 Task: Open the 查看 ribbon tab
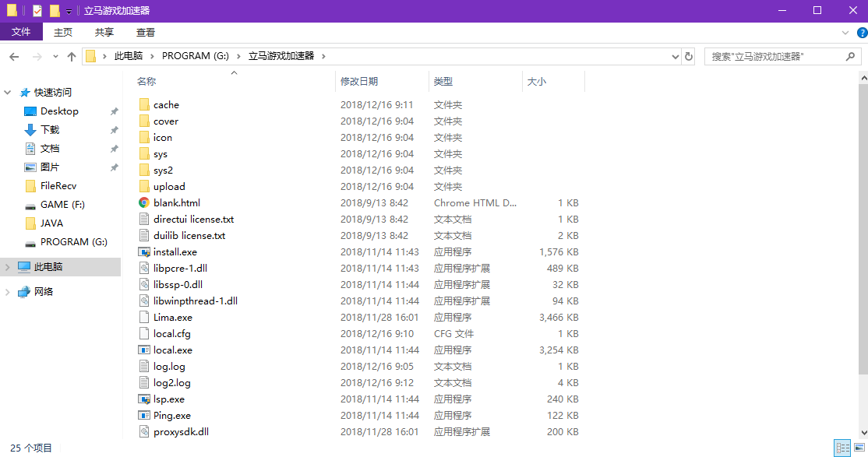(x=146, y=32)
